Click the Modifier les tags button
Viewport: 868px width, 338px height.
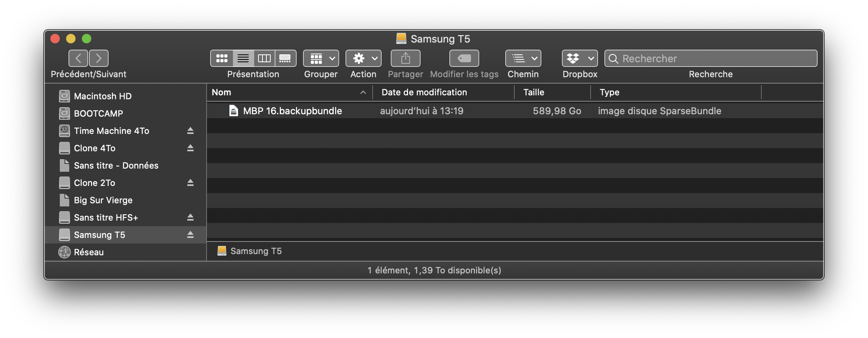[x=464, y=58]
